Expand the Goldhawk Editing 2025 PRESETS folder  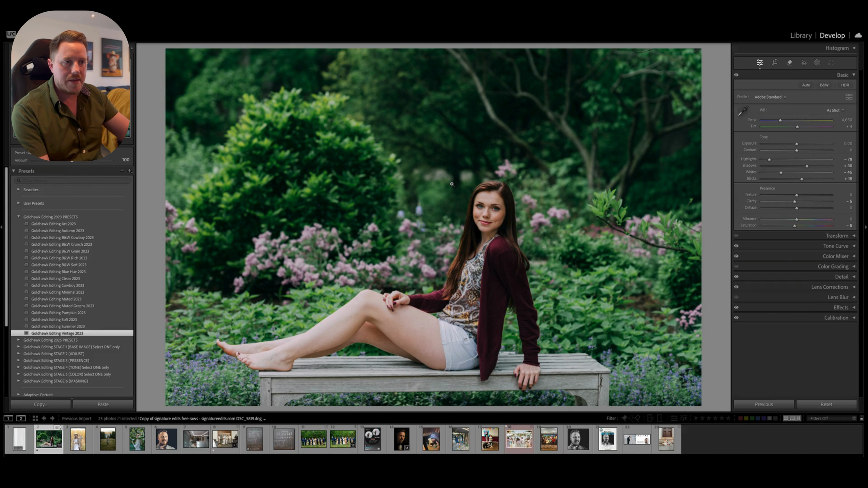[19, 340]
